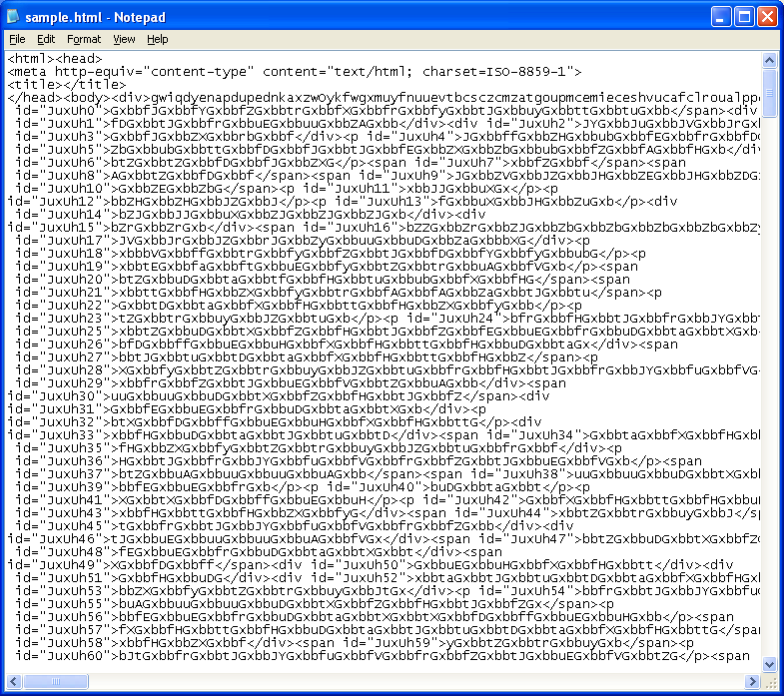
Task: Click the vertical scrollbar up arrow
Action: tap(769, 59)
